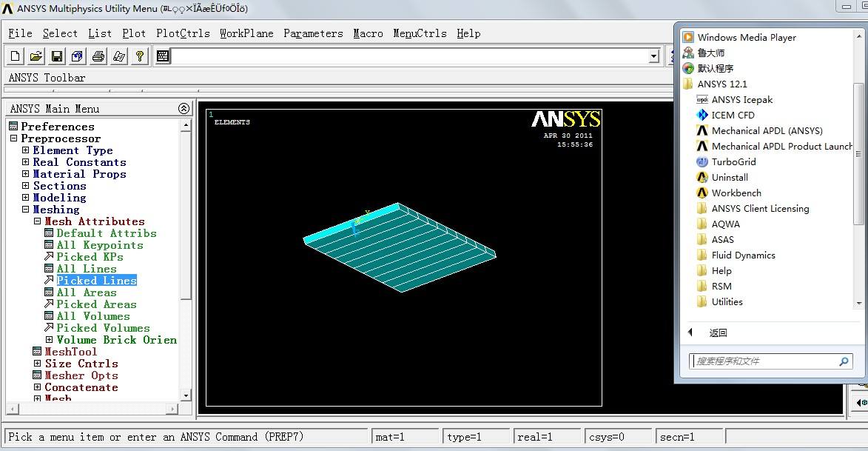The width and height of the screenshot is (868, 451).
Task: Open the command input dropdown arrow
Action: (x=653, y=56)
